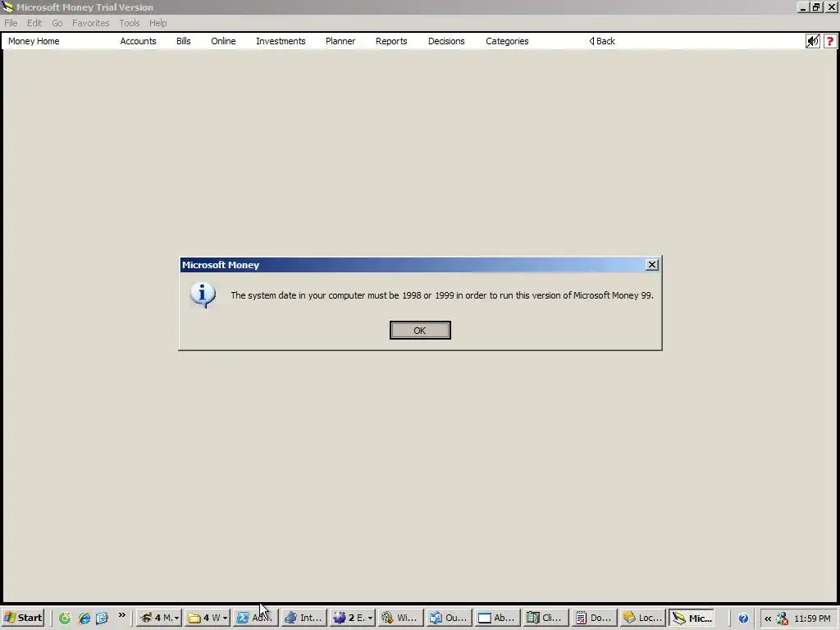This screenshot has height=630, width=840.
Task: Open the Categories section
Action: pos(507,41)
